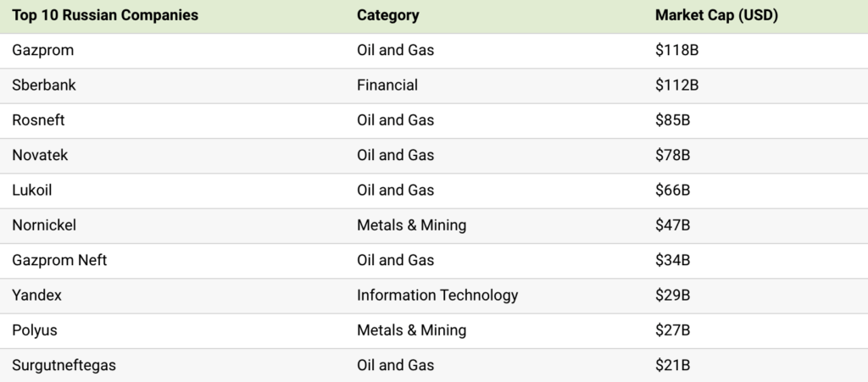Click the Gazprom Neft cell
This screenshot has width=868, height=382.
tap(59, 260)
